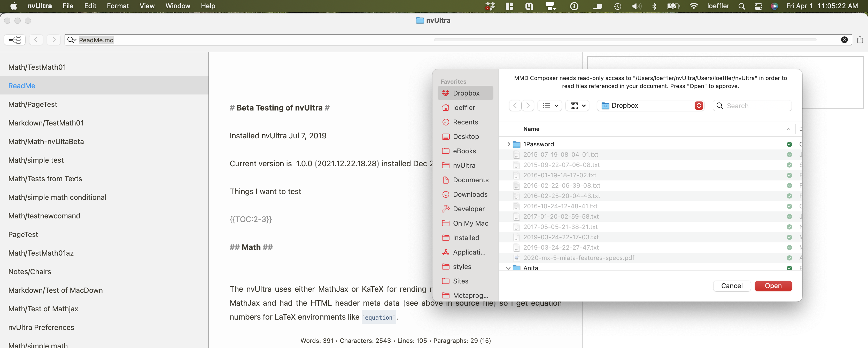Open the View menu
The image size is (868, 348).
(147, 6)
